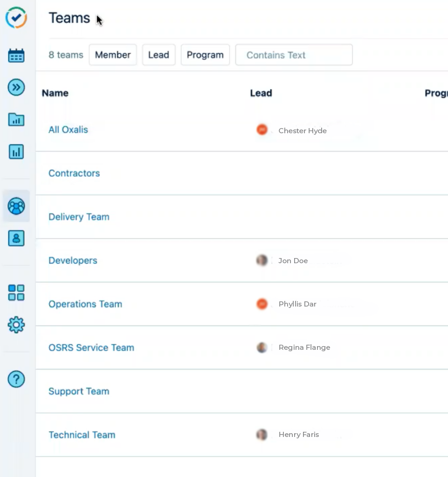Open the Delivery Team link

coord(79,217)
